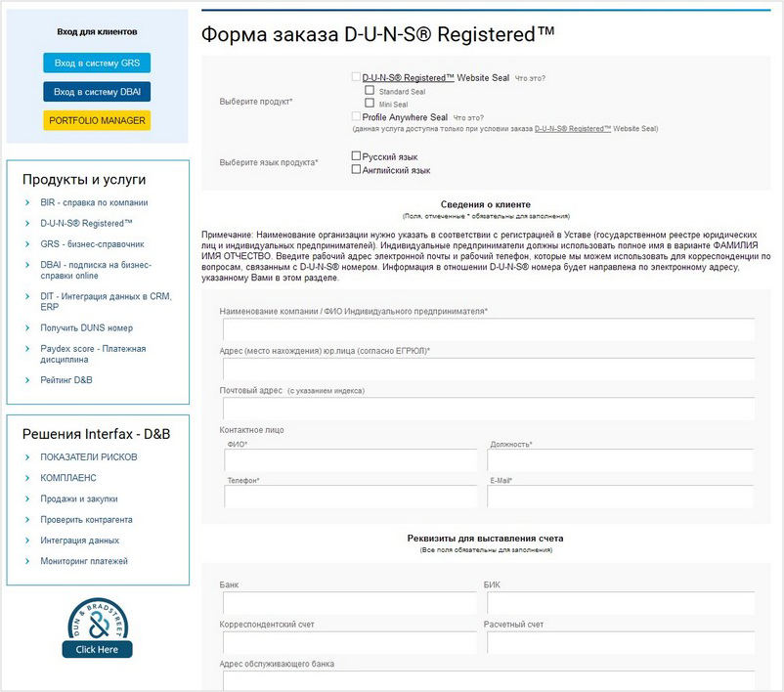Open Рейтинг D&B link

[66, 380]
